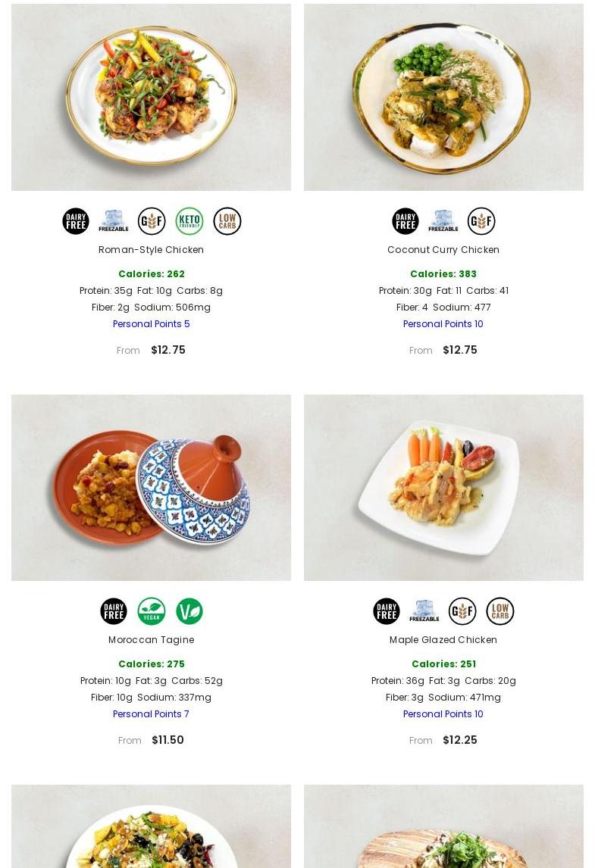Screen dimensions: 595x868
Task: Click Roman-Style Chicken Dairy Free badge
Action: coord(76,221)
